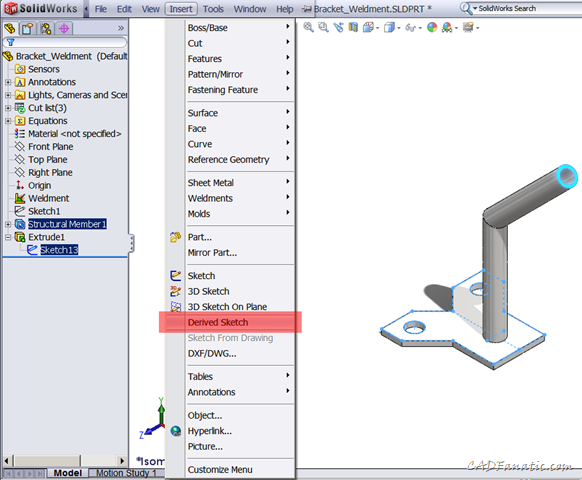Click the SolidWorks Search input field
The width and height of the screenshot is (582, 480).
click(529, 8)
